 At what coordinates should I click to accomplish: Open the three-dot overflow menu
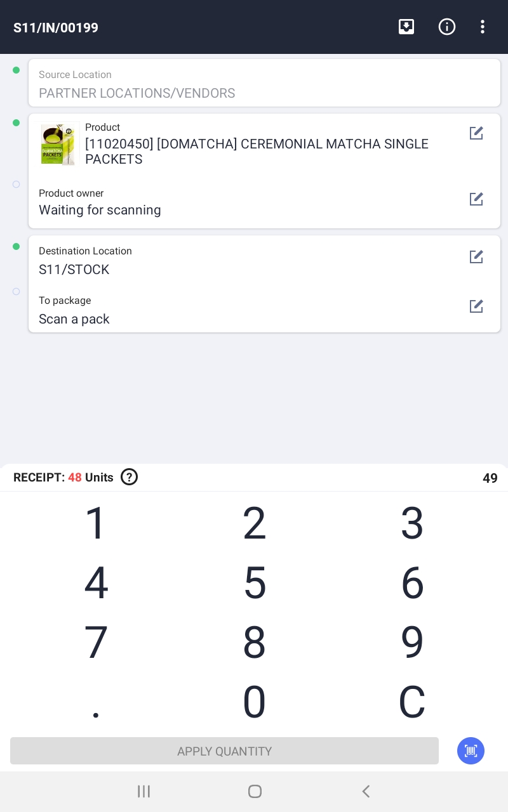click(483, 27)
